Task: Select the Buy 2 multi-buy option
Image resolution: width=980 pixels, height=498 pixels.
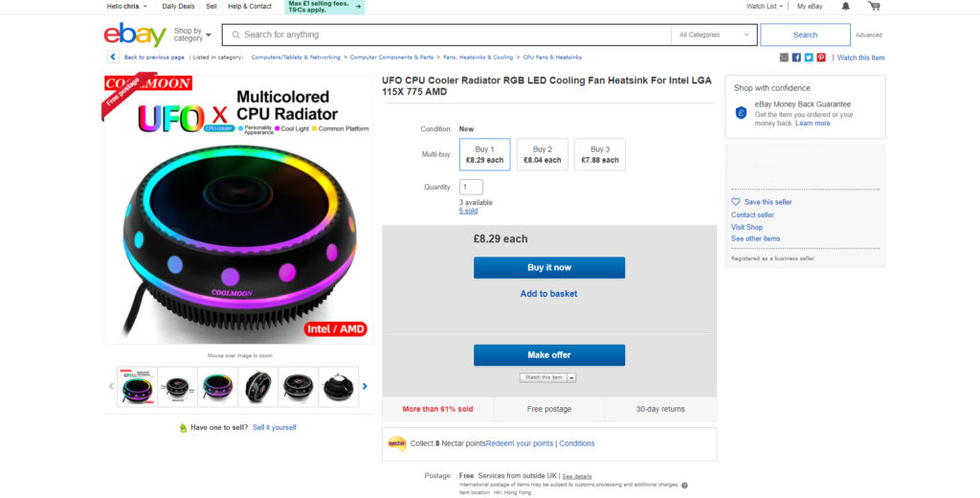Action: 543,154
